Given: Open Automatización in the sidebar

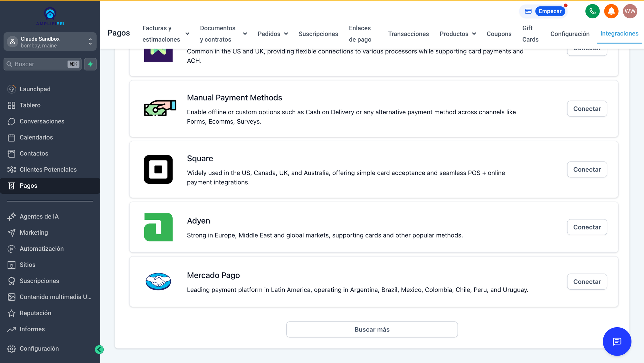Looking at the screenshot, I should (x=42, y=249).
